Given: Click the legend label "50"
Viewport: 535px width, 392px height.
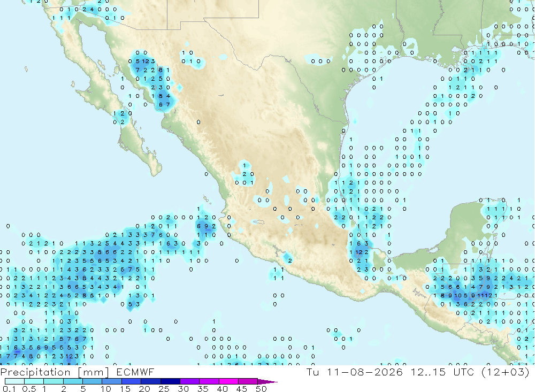Looking at the screenshot, I should click(261, 389).
